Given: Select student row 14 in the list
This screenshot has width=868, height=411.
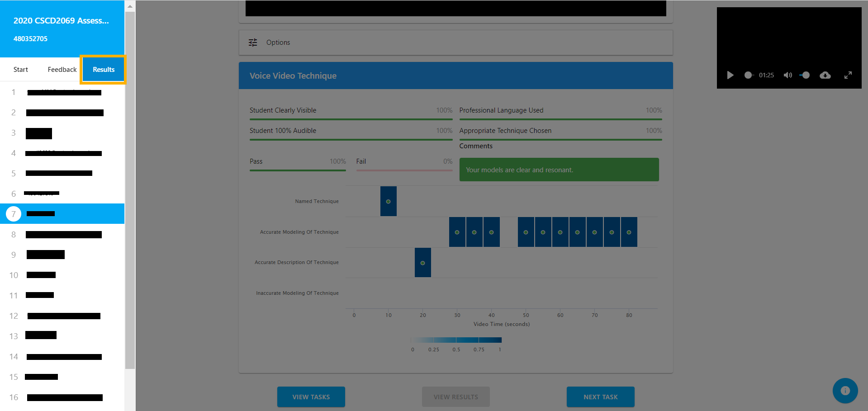Looking at the screenshot, I should (62, 357).
